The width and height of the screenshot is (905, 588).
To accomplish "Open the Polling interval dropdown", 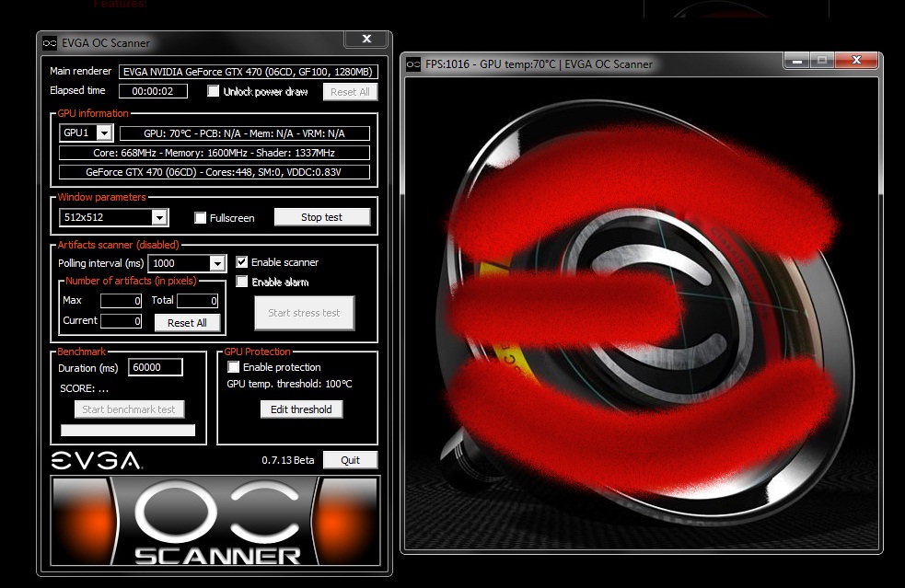I will [217, 264].
